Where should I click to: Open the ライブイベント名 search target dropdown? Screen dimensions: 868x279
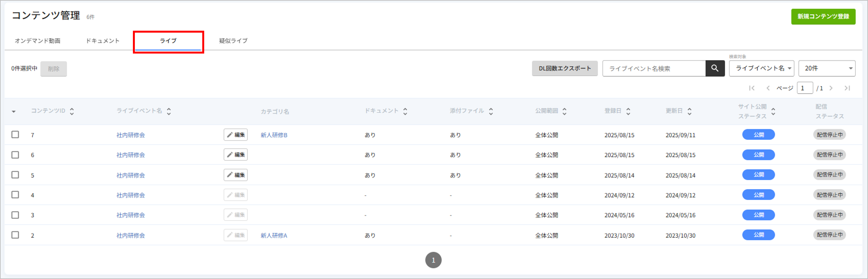pyautogui.click(x=762, y=68)
